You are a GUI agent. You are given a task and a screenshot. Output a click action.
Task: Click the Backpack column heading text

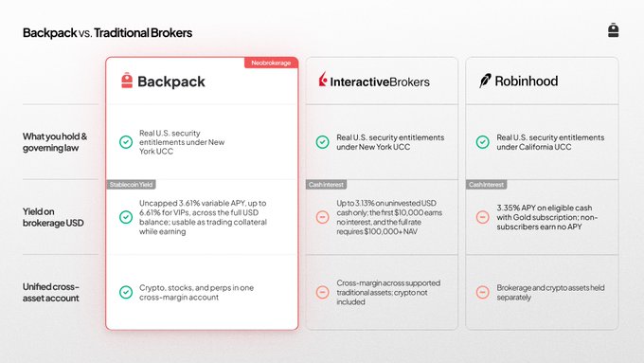(x=170, y=82)
